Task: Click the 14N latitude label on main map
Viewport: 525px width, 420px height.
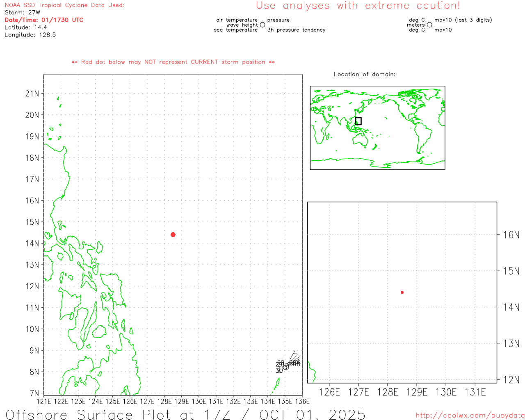Action: [32, 243]
